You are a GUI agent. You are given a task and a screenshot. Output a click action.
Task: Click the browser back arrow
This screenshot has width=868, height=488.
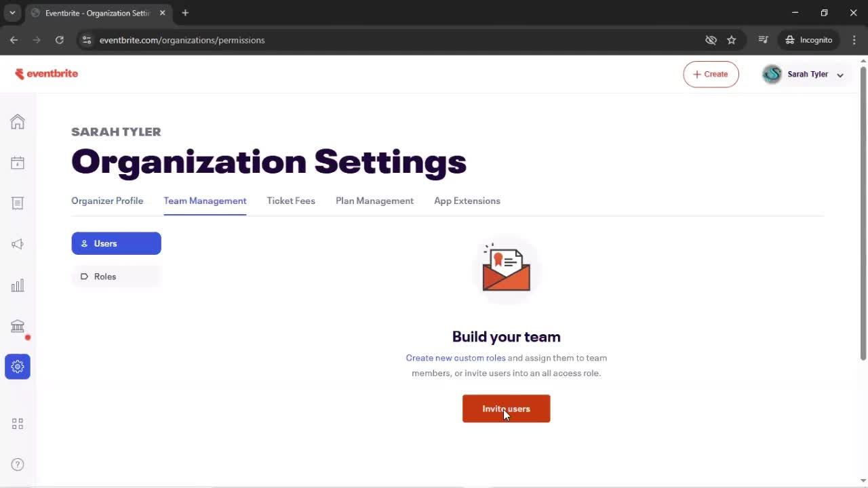(x=14, y=40)
